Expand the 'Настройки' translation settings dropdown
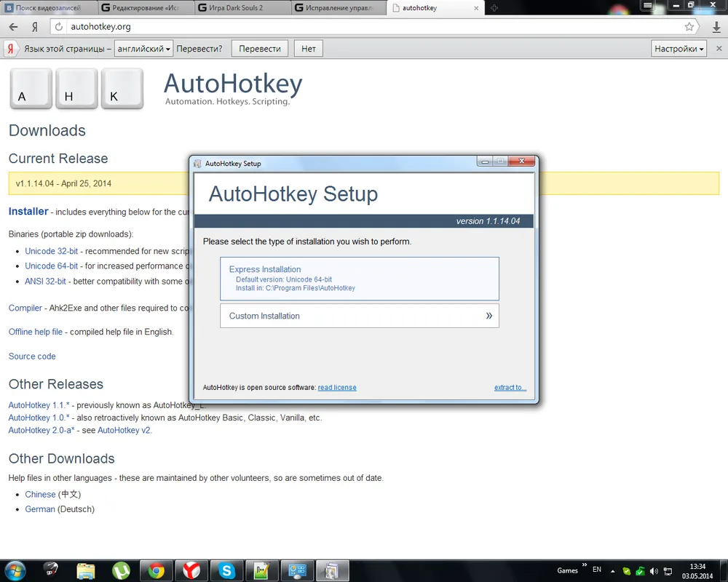Viewport: 728px width, 582px height. click(679, 49)
